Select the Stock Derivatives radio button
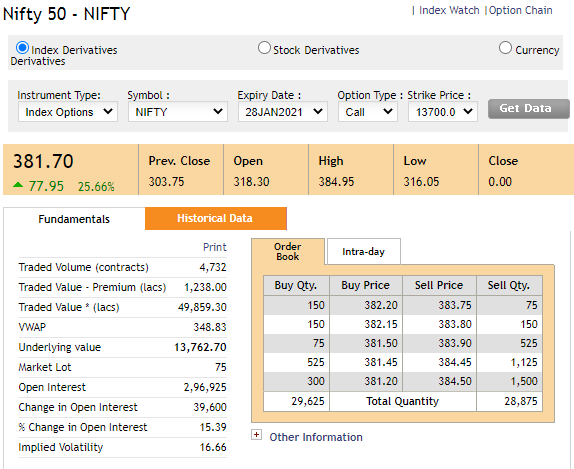The width and height of the screenshot is (574, 469). coord(264,48)
